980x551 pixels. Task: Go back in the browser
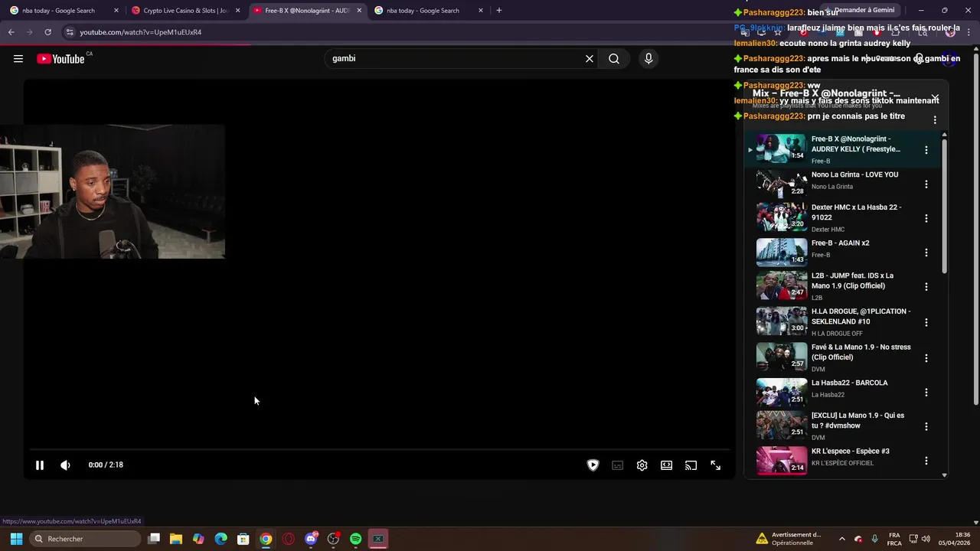(11, 32)
